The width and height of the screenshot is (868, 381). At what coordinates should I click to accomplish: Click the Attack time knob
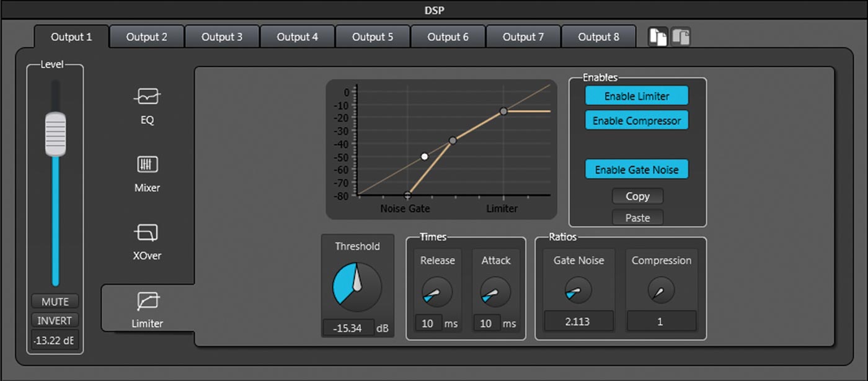click(496, 292)
